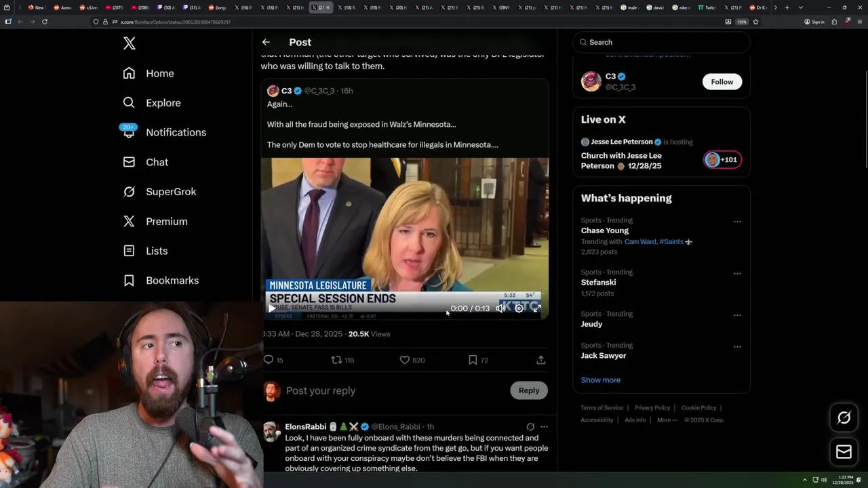Click the reply comment icon with 15
Screen dimensions: 868x488
(273, 360)
